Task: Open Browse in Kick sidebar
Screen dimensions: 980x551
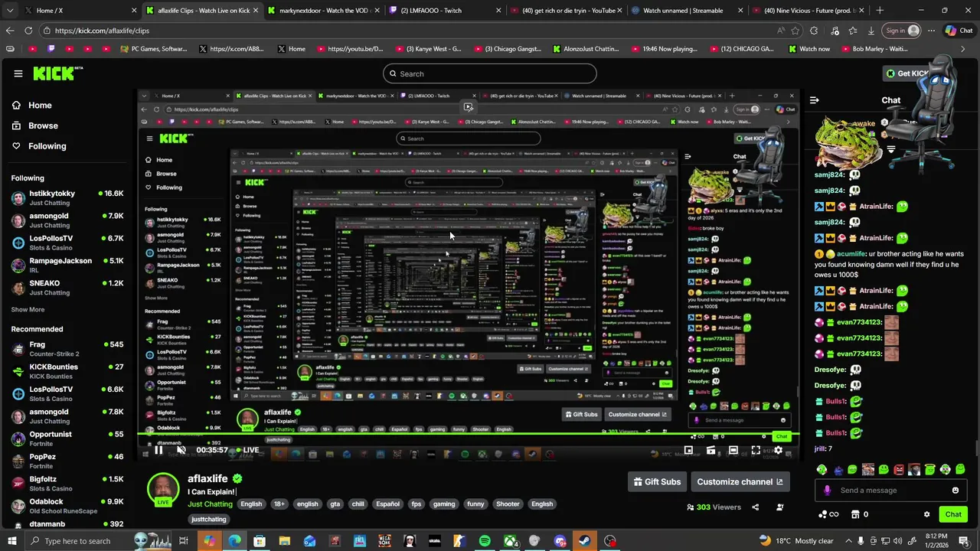Action: tap(43, 126)
